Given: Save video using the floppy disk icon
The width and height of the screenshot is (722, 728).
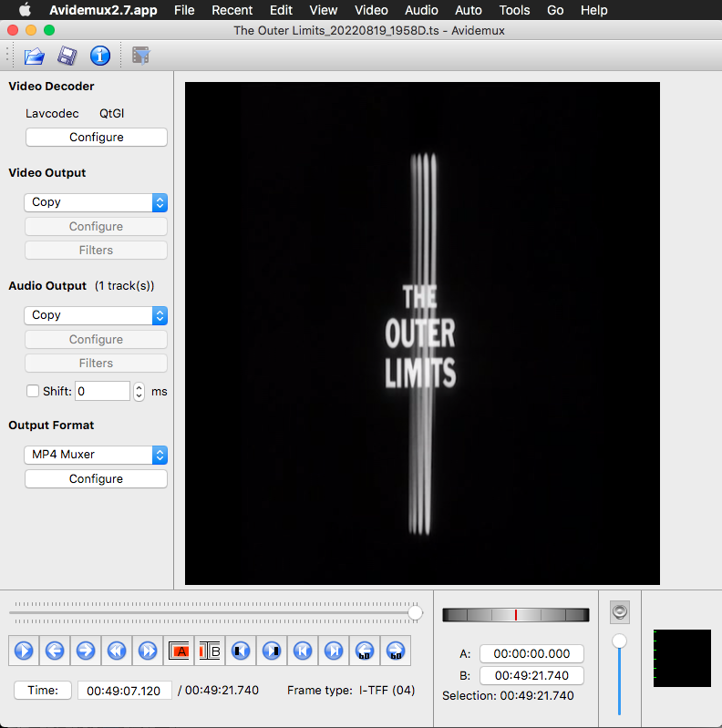Looking at the screenshot, I should coord(67,56).
